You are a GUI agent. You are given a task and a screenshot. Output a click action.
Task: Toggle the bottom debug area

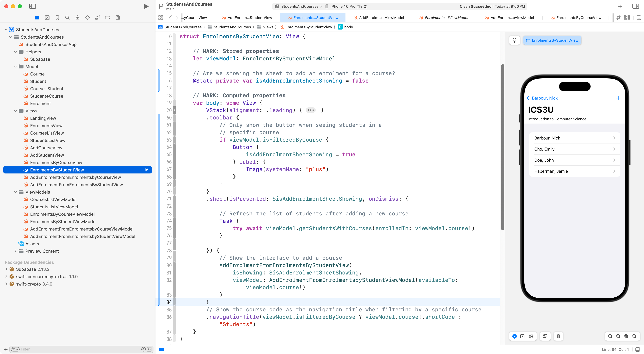click(638, 349)
